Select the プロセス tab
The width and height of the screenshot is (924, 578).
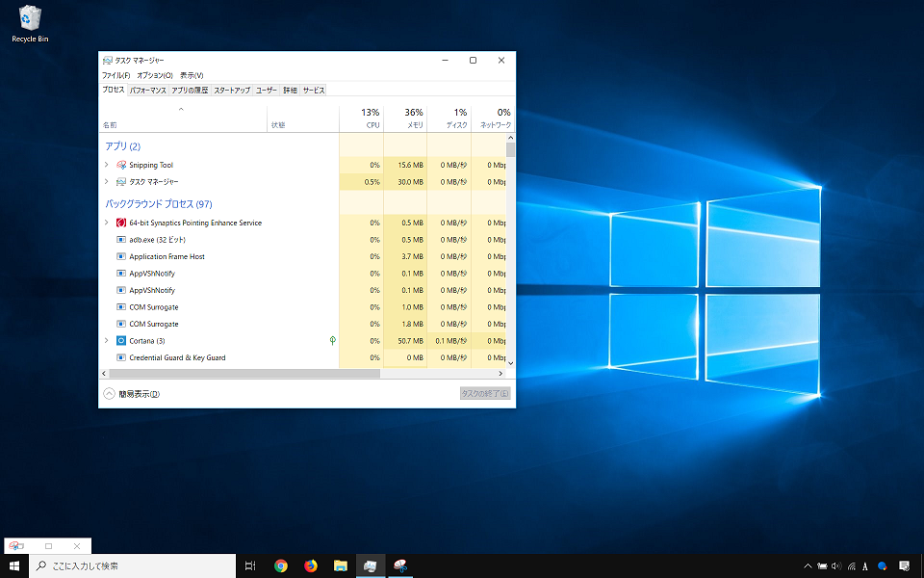point(114,90)
